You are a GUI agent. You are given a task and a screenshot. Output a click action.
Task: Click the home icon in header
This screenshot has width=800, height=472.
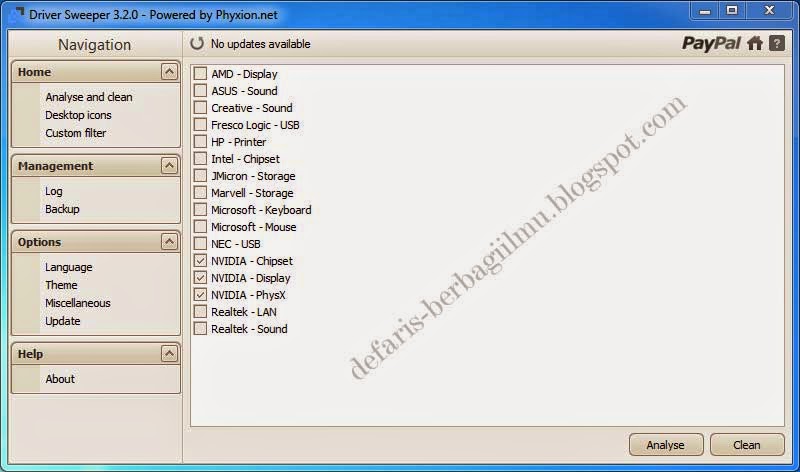point(755,43)
